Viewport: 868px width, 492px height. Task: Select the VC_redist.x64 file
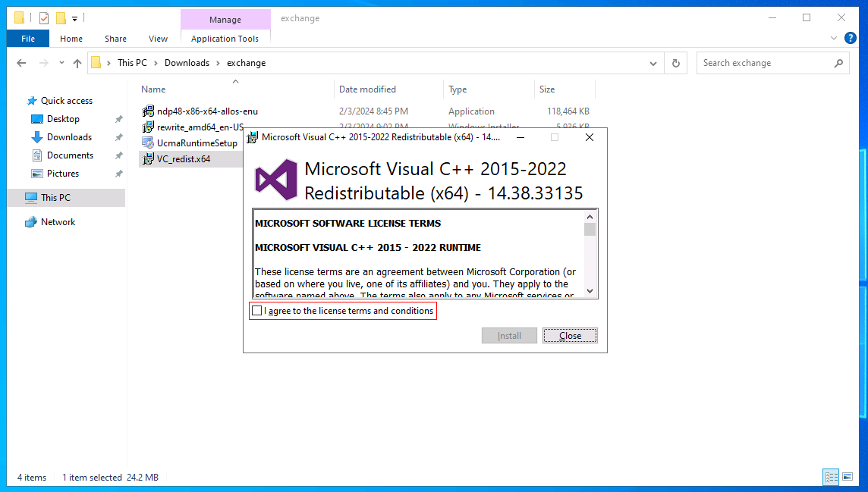[x=183, y=159]
